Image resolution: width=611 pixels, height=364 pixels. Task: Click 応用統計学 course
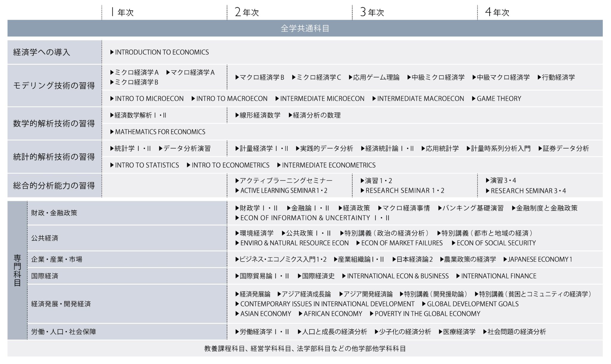(x=440, y=149)
